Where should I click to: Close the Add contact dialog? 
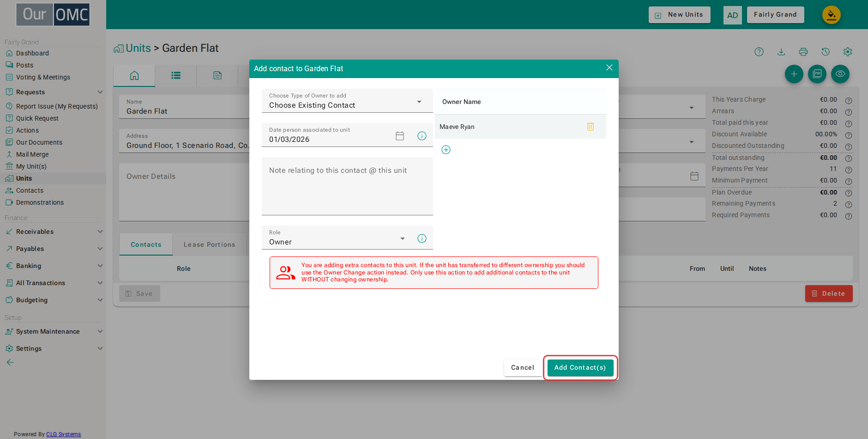609,67
